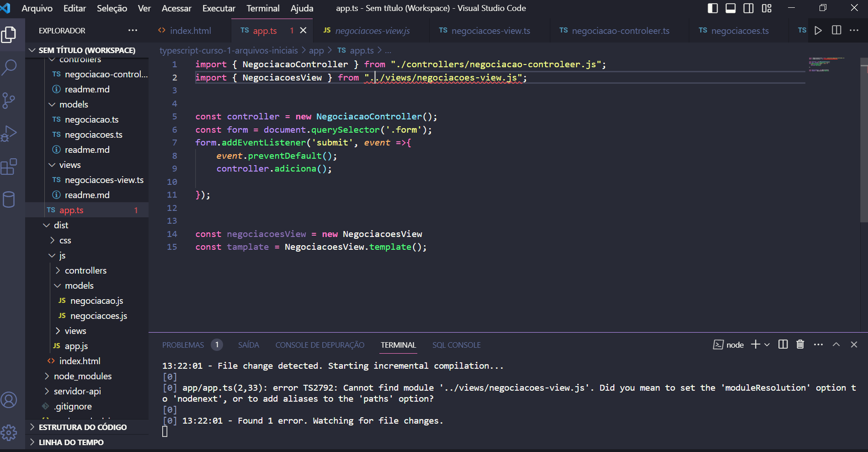Viewport: 868px width, 452px height.
Task: Expand the node_modules folder
Action: [x=87, y=376]
